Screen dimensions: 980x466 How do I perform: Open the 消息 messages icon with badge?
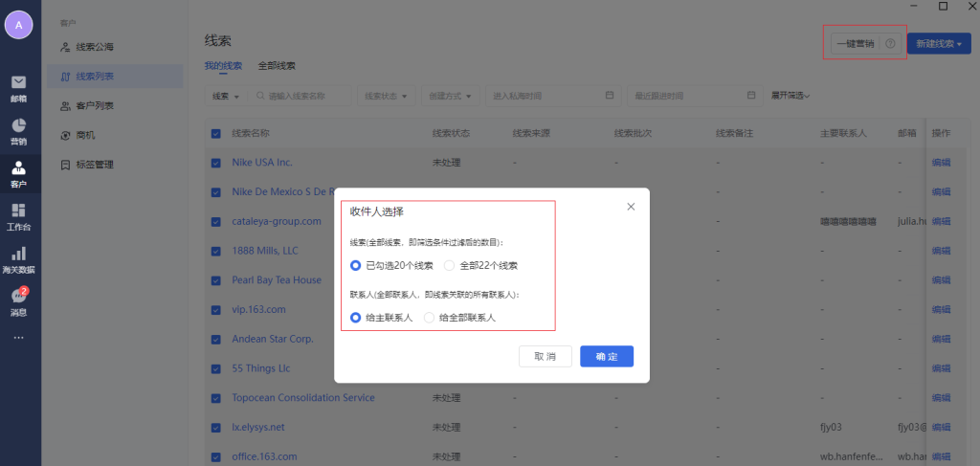pos(18,298)
